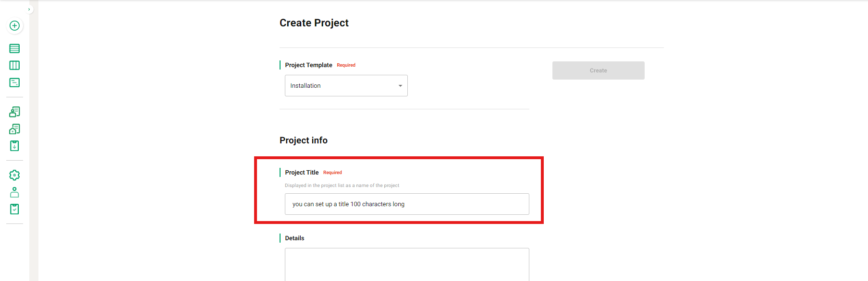Click the Details field label
This screenshot has width=868, height=281.
[294, 238]
